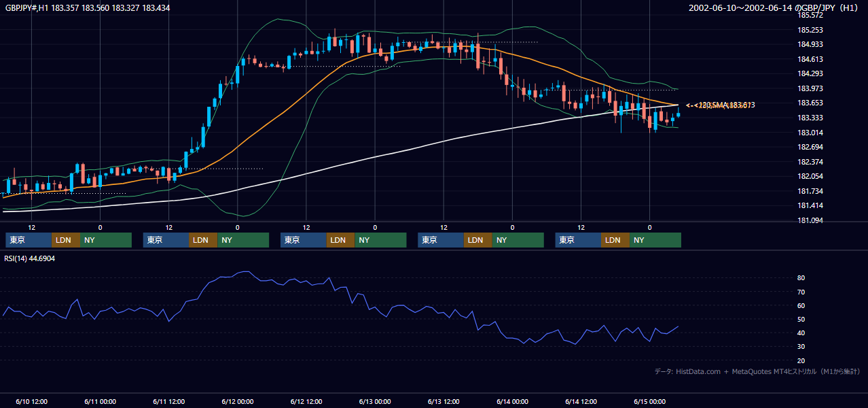
Task: Click RSI scale level 50
Action: (801, 319)
